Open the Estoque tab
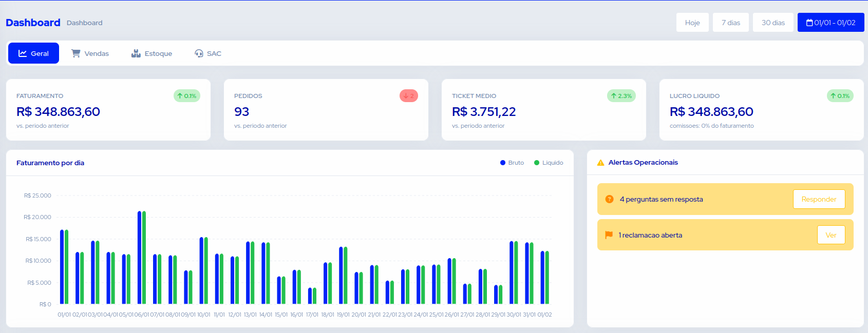Screen dimensions: 868x333 click(152, 53)
